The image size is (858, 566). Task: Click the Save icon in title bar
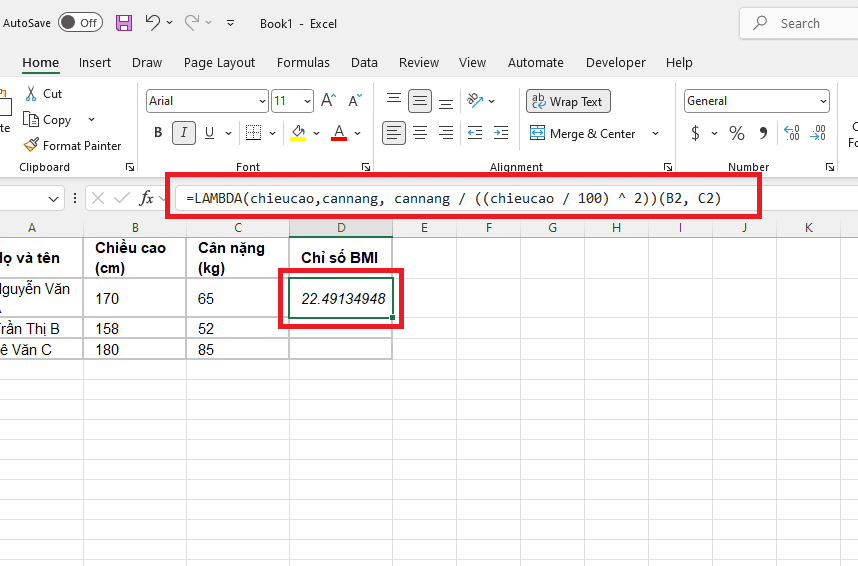coord(124,23)
